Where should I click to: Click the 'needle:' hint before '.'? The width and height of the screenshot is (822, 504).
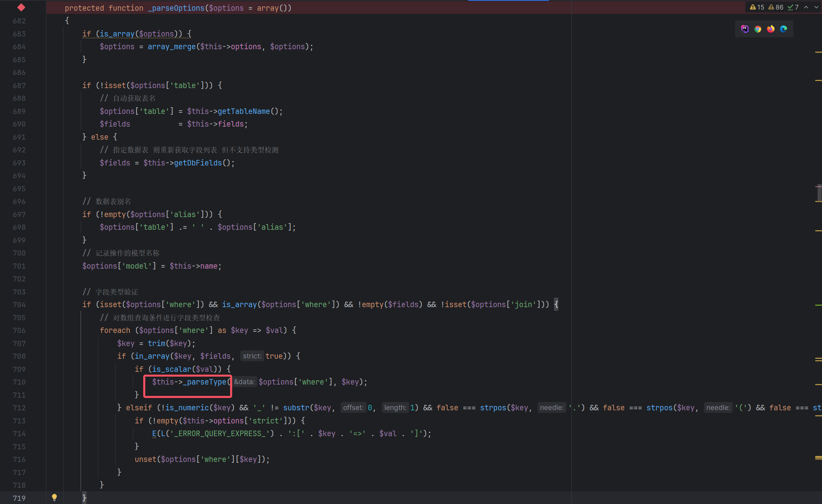coord(552,408)
